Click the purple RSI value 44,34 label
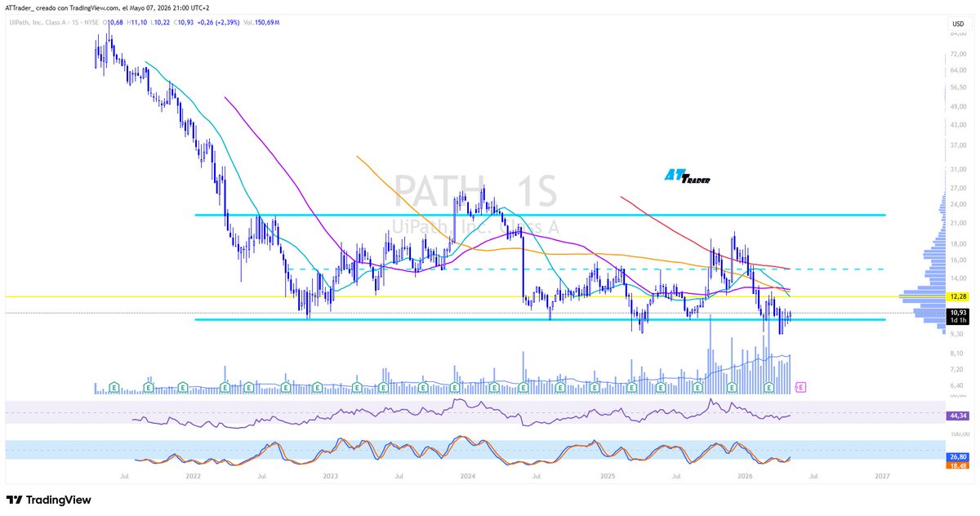Viewport: 980px width, 516px height. tap(957, 416)
